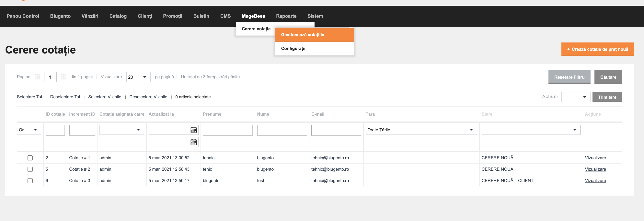Open calendar picker for Actualizat la end date
The image size is (644, 221).
193,142
